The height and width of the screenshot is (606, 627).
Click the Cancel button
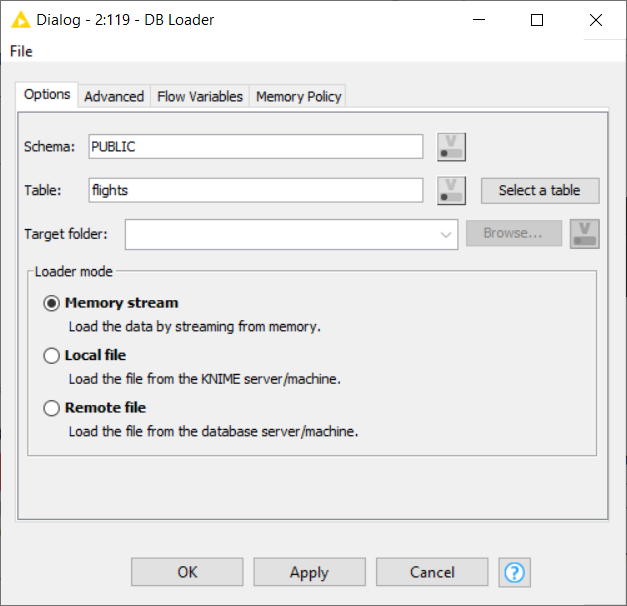click(432, 572)
